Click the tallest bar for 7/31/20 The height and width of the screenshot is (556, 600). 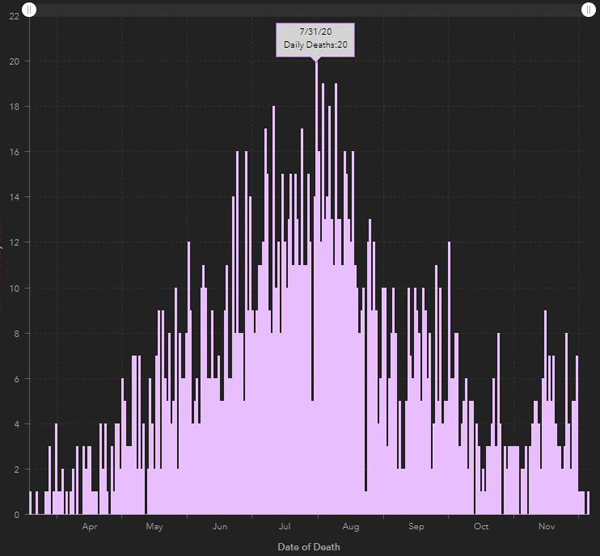[316, 288]
